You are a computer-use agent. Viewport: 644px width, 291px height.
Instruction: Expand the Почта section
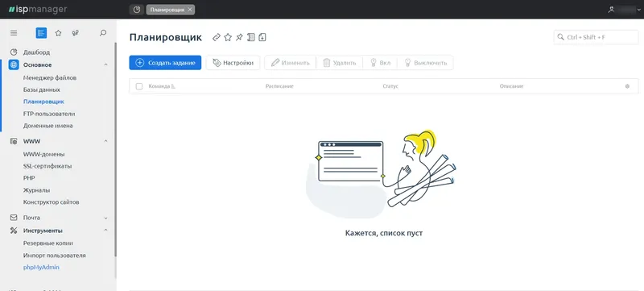105,218
